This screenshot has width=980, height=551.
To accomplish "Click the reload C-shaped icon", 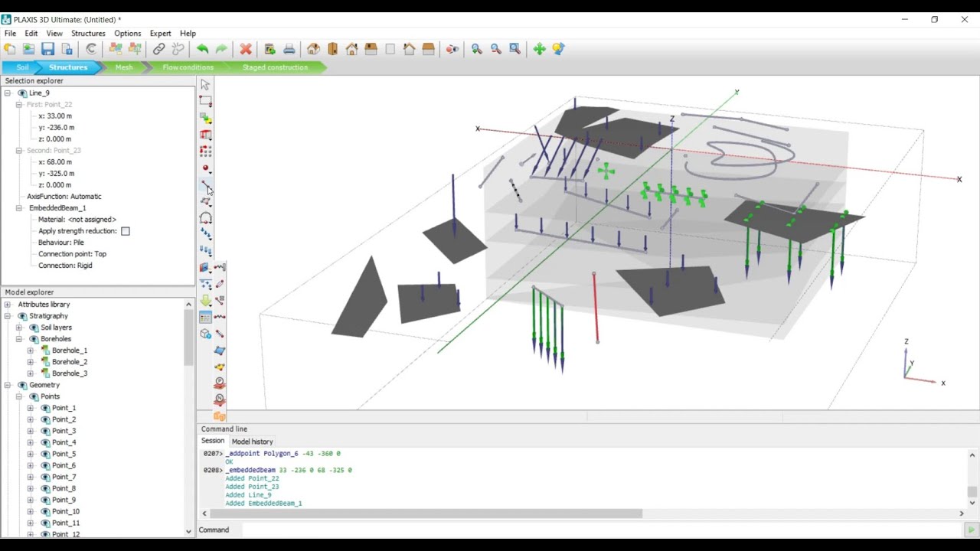I will (91, 49).
